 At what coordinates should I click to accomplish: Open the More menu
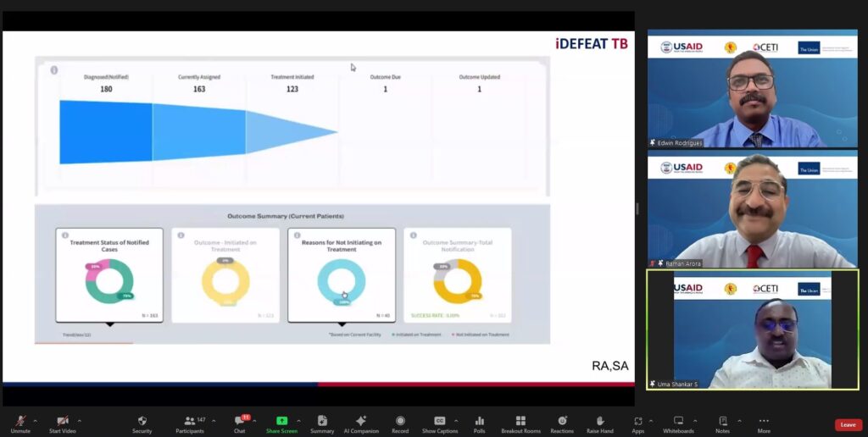point(764,421)
